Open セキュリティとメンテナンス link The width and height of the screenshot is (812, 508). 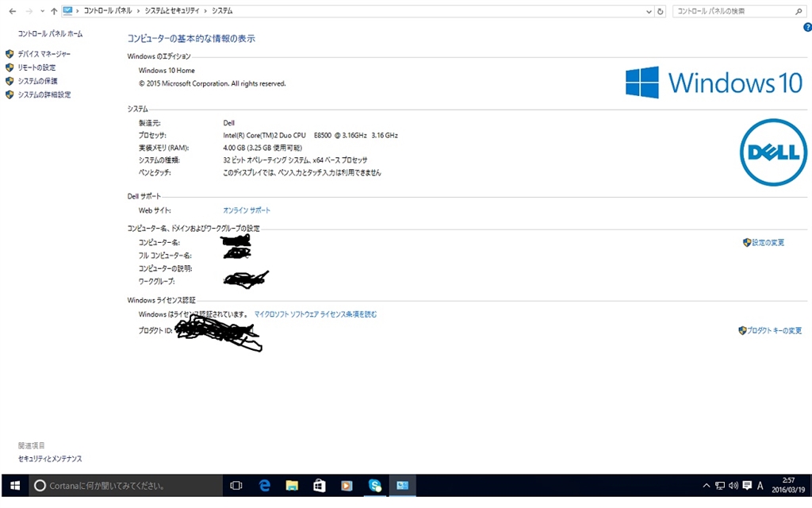click(50, 459)
